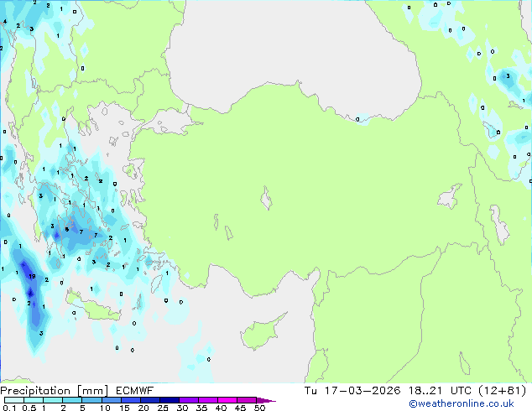This screenshot has height=411, width=532.
Task: Pick the purple swatch between 30 and 35
Action: [189, 400]
